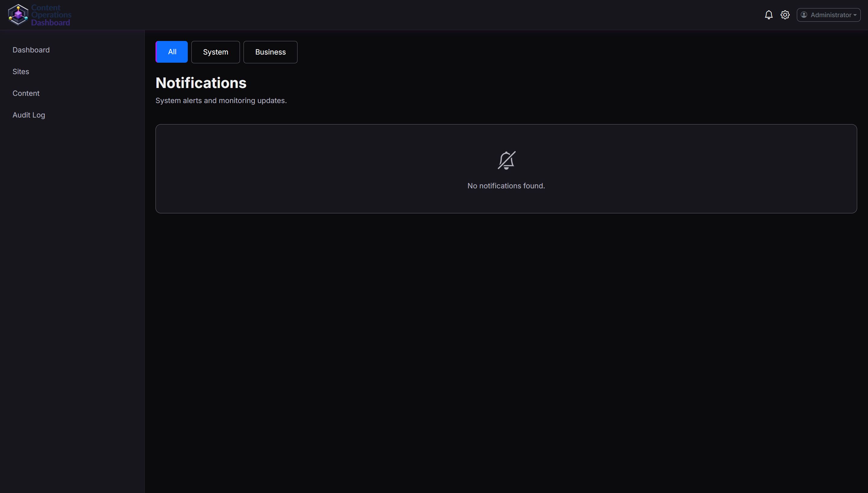Select the All filter tab
The image size is (868, 493).
coord(171,52)
